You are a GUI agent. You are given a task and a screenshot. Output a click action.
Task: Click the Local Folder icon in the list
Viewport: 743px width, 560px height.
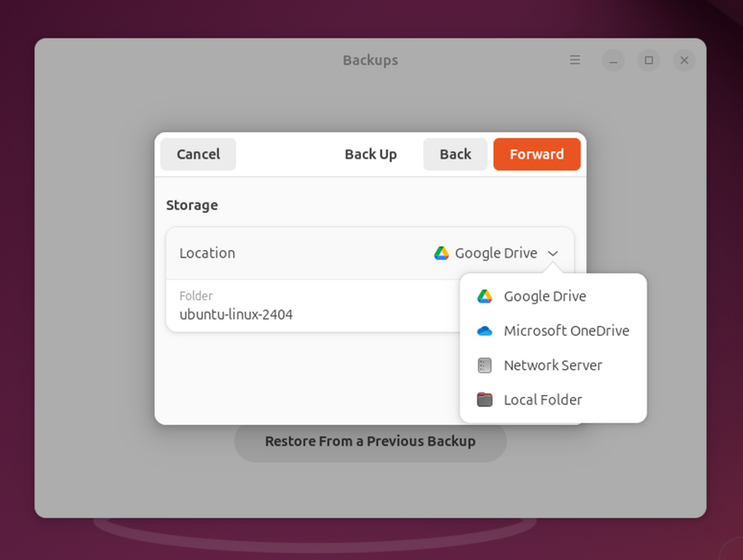click(485, 399)
